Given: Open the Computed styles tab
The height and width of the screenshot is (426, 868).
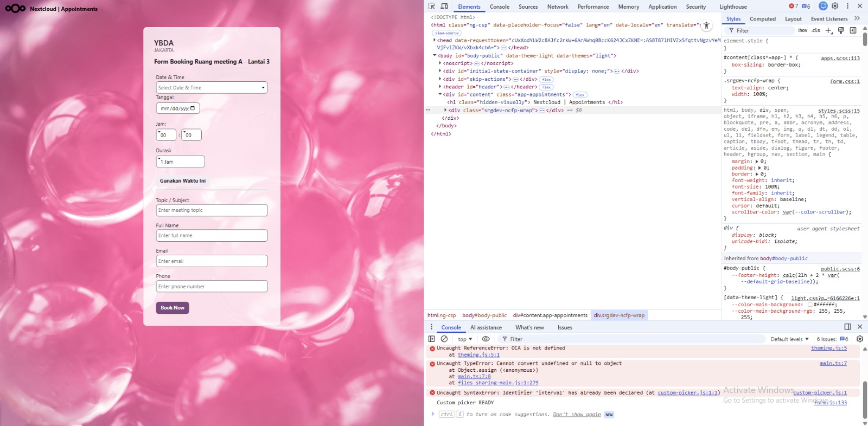Looking at the screenshot, I should coord(762,19).
